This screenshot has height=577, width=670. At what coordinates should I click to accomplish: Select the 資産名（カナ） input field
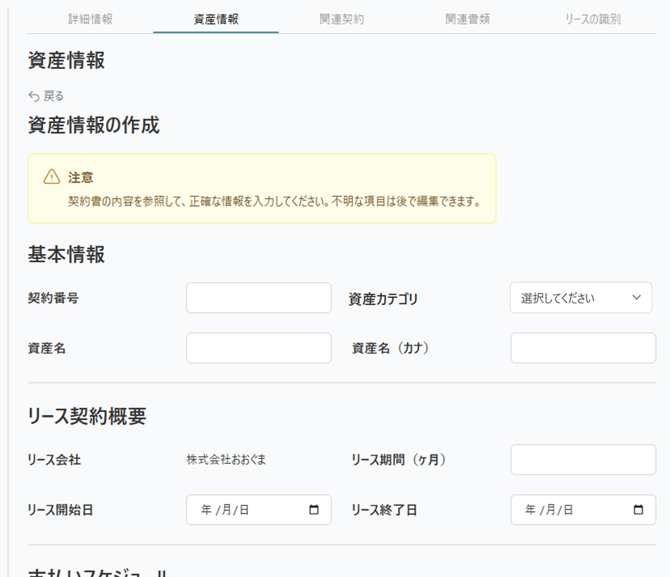(583, 348)
